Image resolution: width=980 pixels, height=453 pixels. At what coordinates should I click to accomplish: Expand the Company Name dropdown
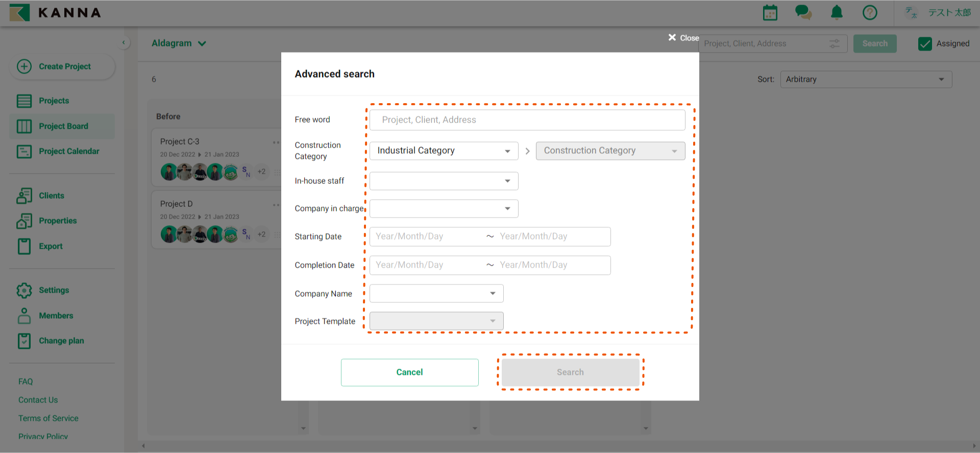pyautogui.click(x=436, y=293)
